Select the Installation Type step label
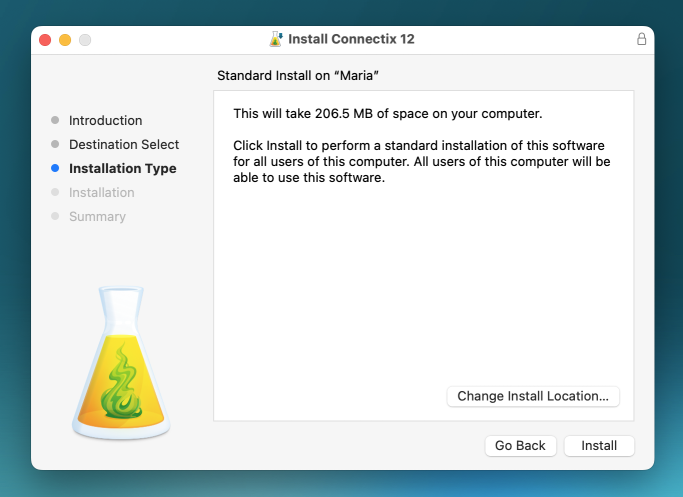Image resolution: width=683 pixels, height=497 pixels. pyautogui.click(x=122, y=169)
